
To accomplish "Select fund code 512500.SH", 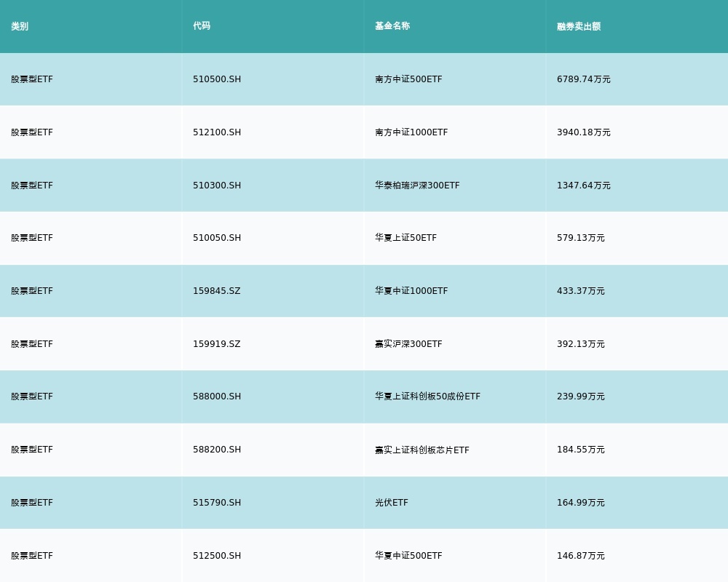I will point(217,556).
